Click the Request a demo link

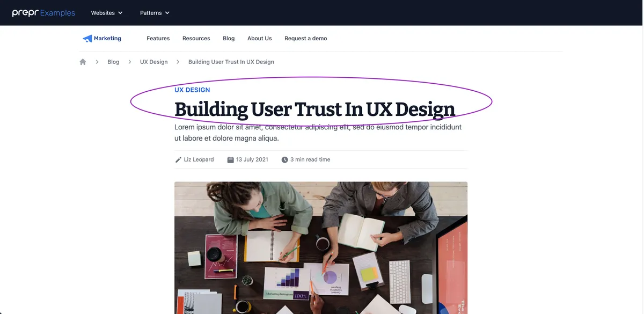click(x=305, y=39)
